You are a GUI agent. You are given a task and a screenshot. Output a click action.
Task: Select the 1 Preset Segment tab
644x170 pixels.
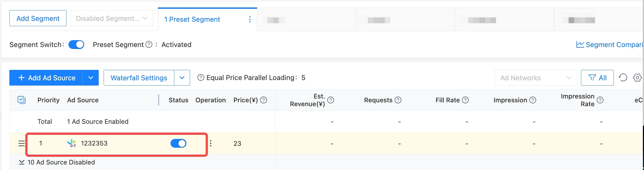click(x=192, y=19)
